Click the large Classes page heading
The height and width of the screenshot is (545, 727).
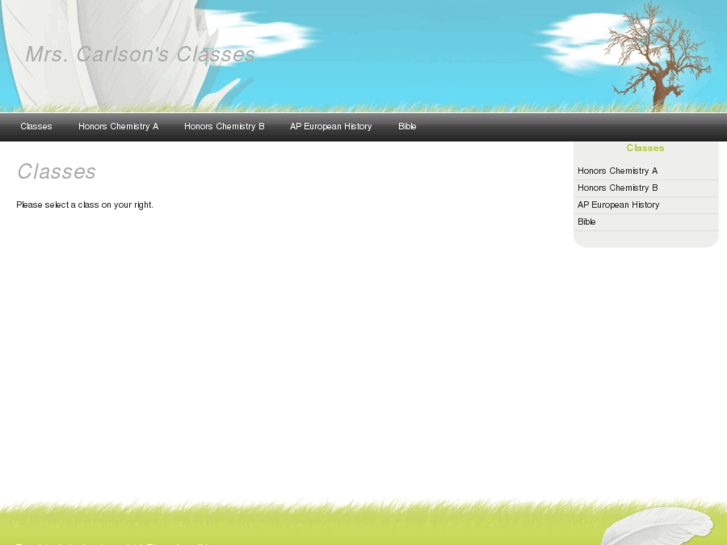[57, 171]
